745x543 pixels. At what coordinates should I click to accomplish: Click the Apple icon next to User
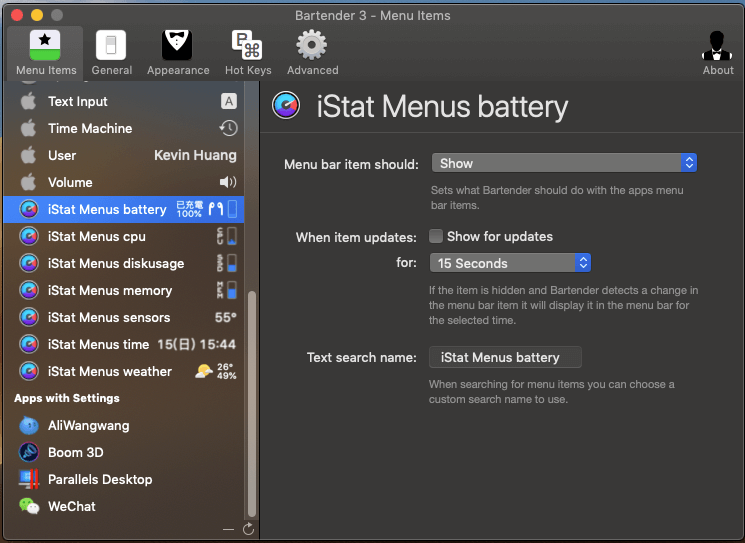coord(29,155)
